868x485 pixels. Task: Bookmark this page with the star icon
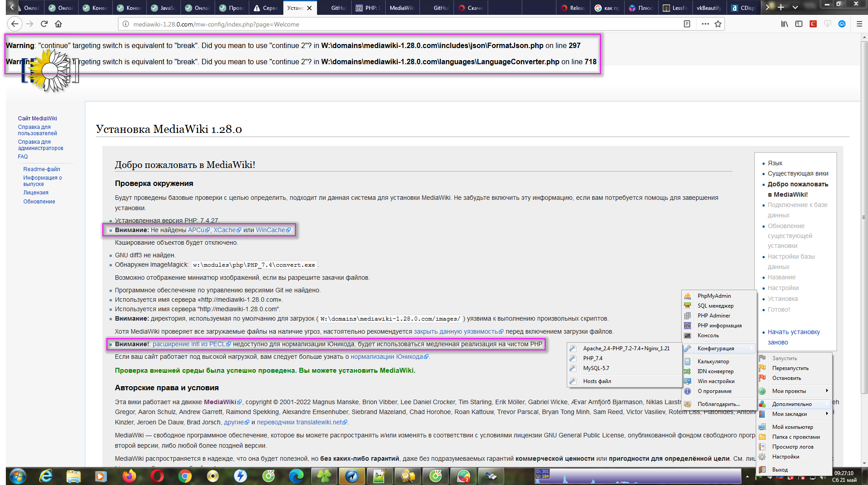[x=718, y=24]
